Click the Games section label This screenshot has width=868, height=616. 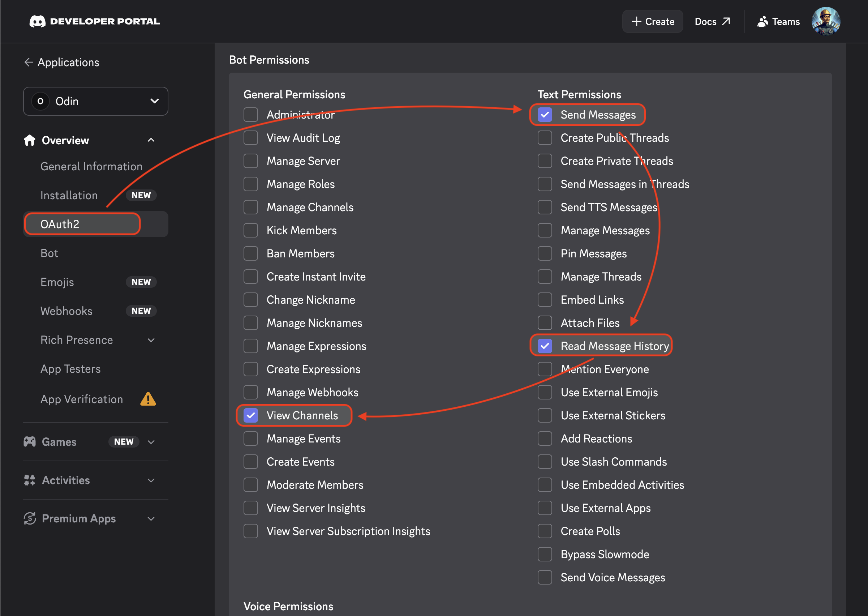[x=59, y=441]
